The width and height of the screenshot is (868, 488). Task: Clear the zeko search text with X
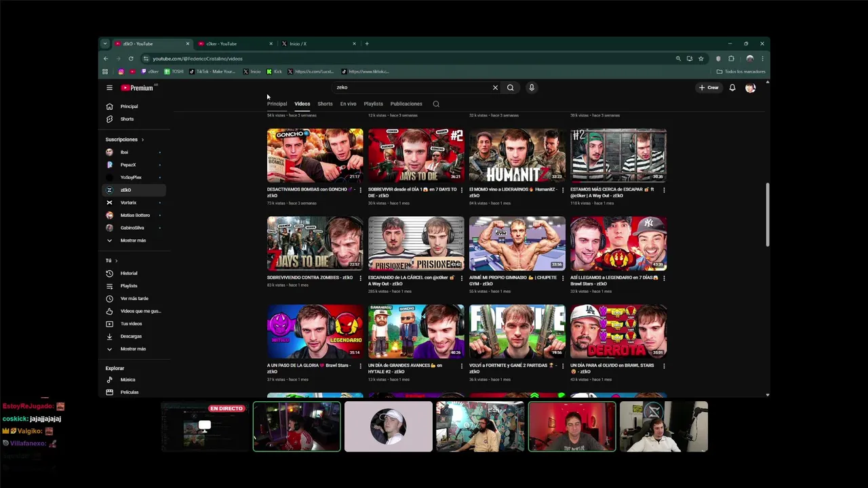pyautogui.click(x=495, y=87)
